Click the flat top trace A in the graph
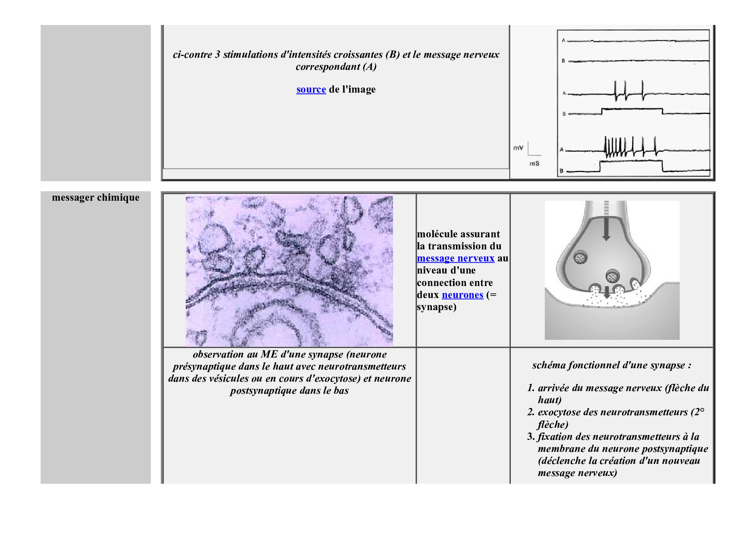 point(637,41)
